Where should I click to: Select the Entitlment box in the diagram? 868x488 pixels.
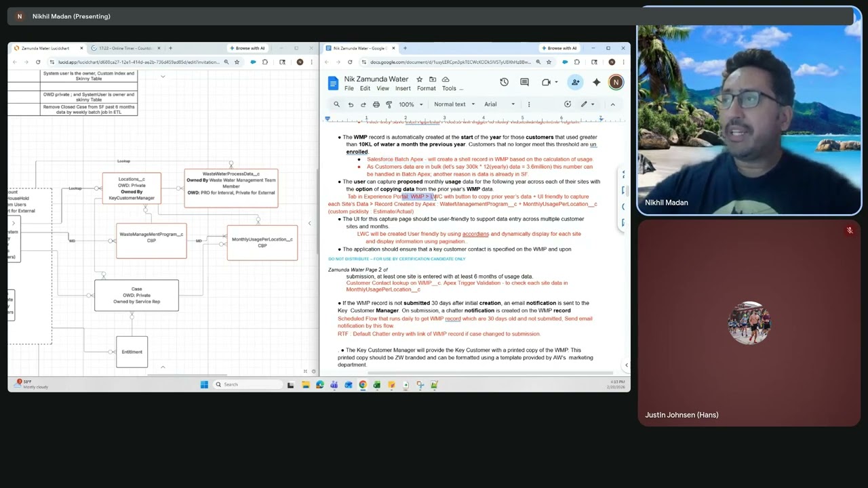[132, 352]
